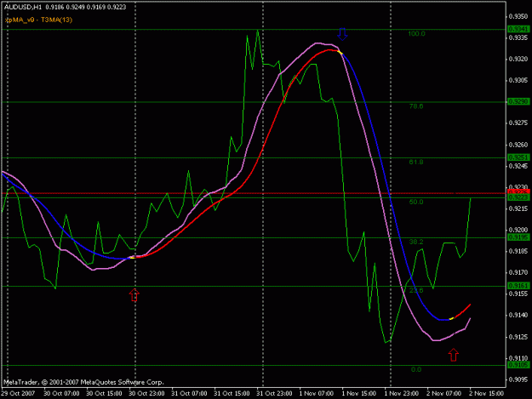Click yellow crossover mark beneath the blue arrow

click(x=340, y=52)
